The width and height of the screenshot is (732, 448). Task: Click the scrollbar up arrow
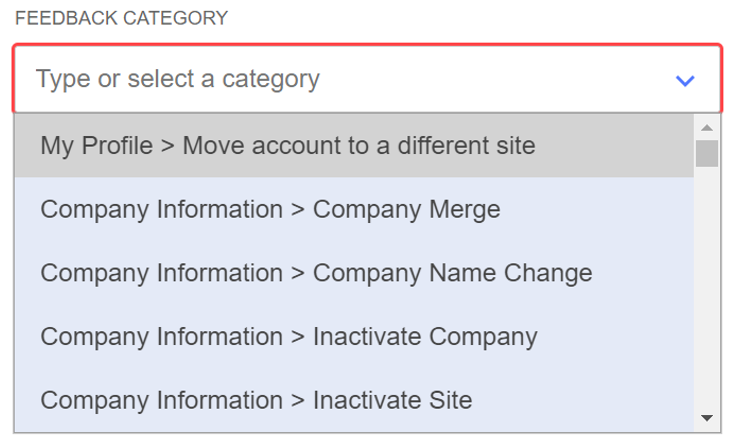tap(707, 127)
